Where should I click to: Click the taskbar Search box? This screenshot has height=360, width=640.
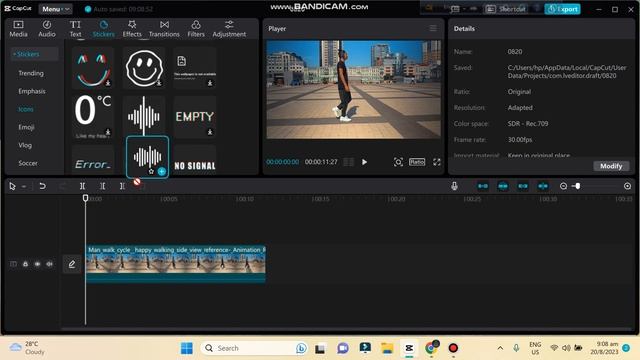point(254,348)
